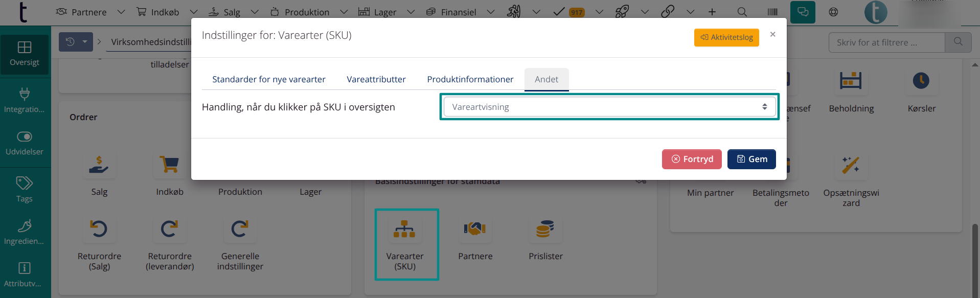Expand the Vareartvisning dropdown

tap(609, 107)
